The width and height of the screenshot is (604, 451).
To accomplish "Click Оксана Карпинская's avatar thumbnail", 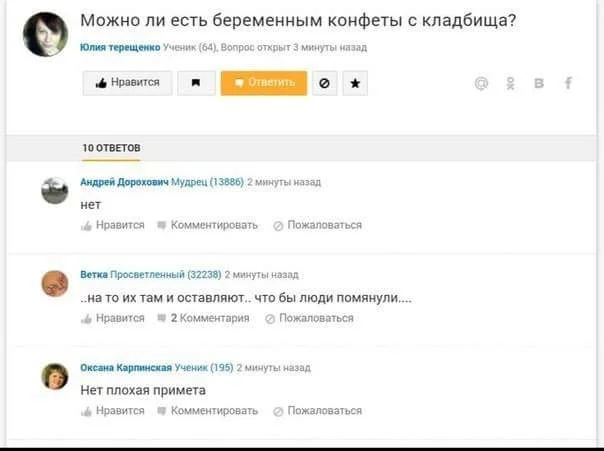I will click(55, 376).
